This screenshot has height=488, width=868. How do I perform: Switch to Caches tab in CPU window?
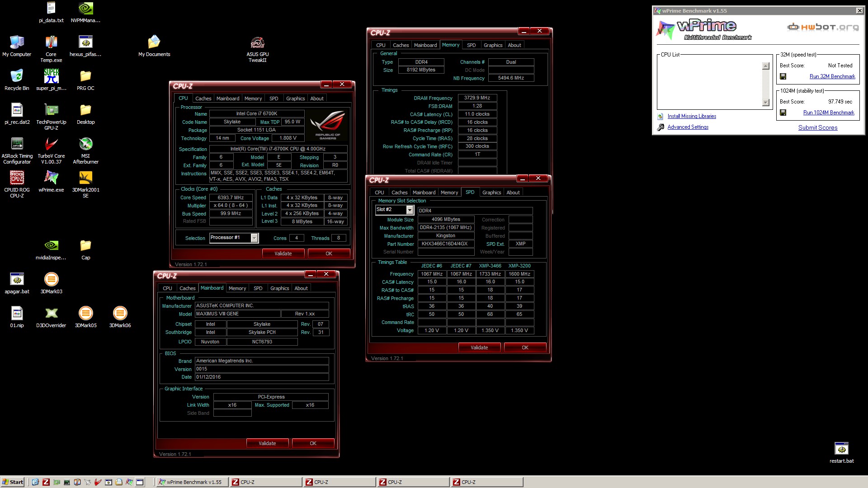tap(203, 99)
